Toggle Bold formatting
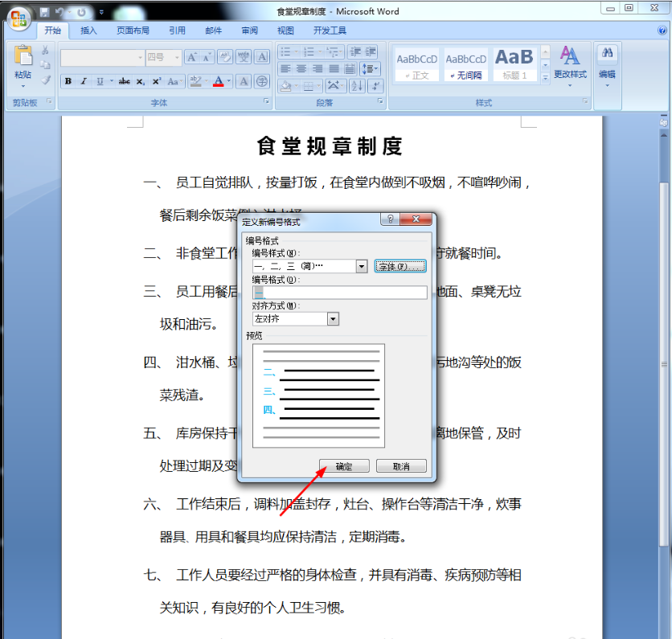Screen dimensions: 672x639 (68, 81)
